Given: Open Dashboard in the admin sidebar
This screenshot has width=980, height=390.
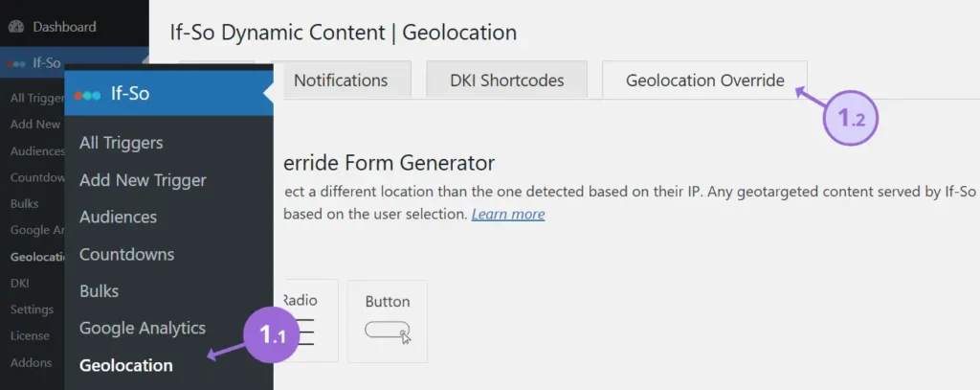Looking at the screenshot, I should pyautogui.click(x=64, y=27).
